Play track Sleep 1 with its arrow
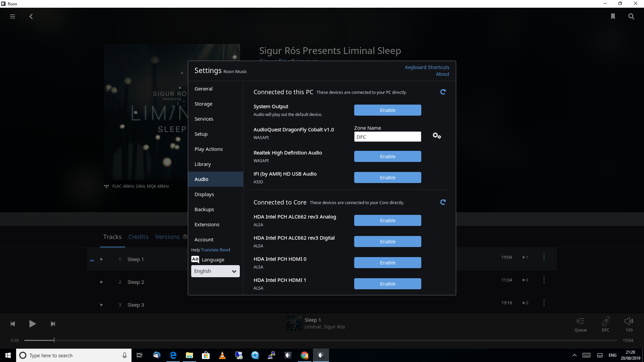 [101, 259]
